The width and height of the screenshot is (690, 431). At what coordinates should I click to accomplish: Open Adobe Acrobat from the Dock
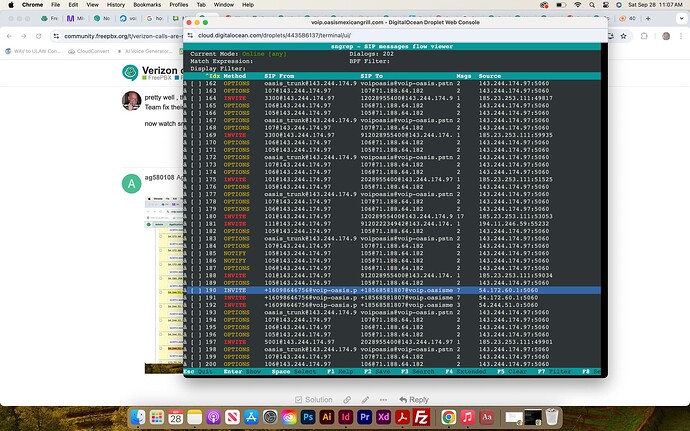[x=403, y=416]
